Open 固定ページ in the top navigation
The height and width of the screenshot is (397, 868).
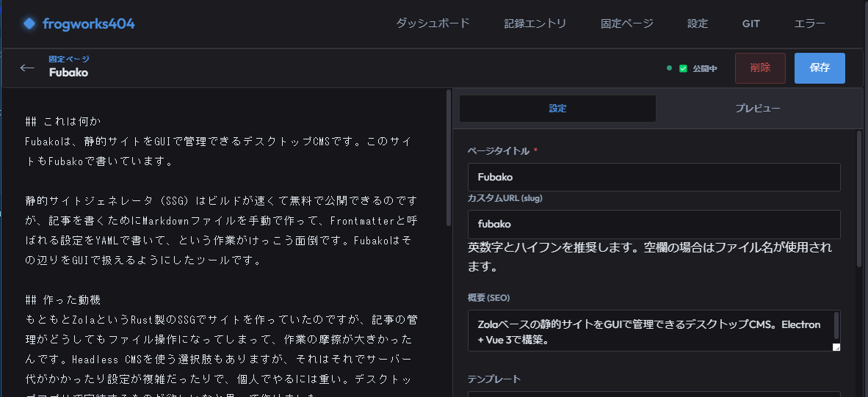627,23
